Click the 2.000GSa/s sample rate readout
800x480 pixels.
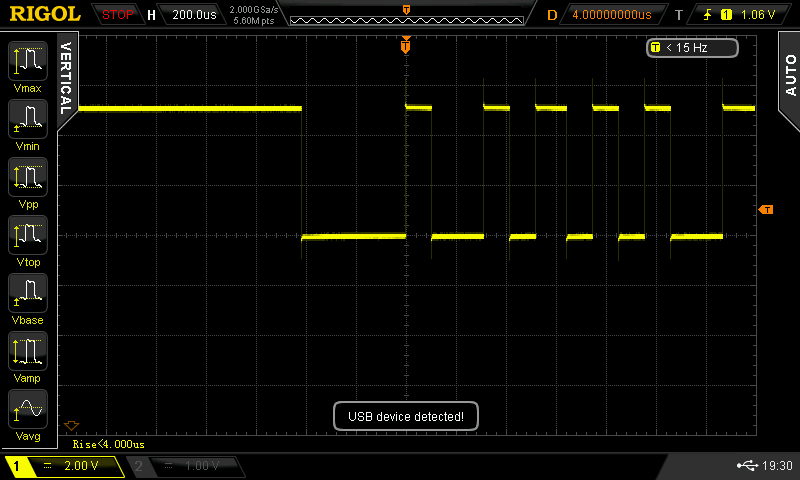(254, 10)
